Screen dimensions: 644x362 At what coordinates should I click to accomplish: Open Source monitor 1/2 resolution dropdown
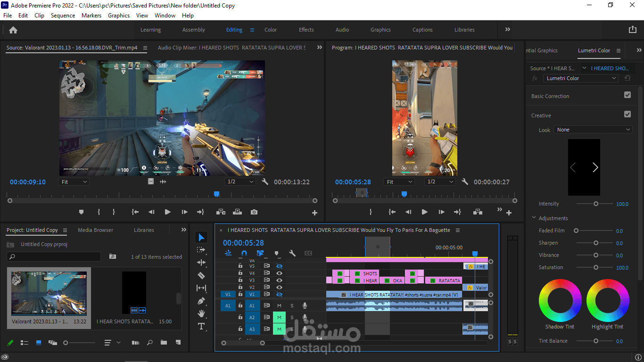pyautogui.click(x=240, y=181)
